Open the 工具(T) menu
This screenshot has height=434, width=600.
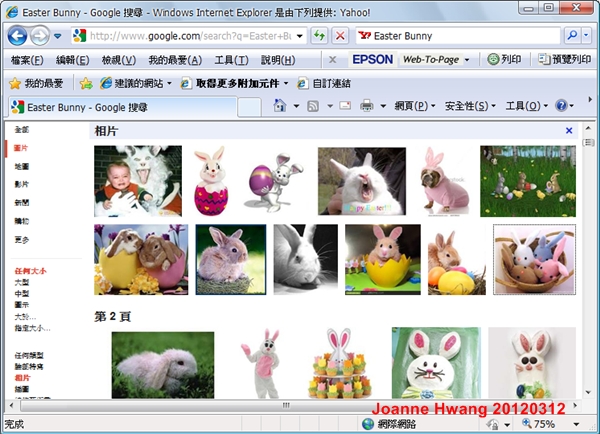click(232, 60)
